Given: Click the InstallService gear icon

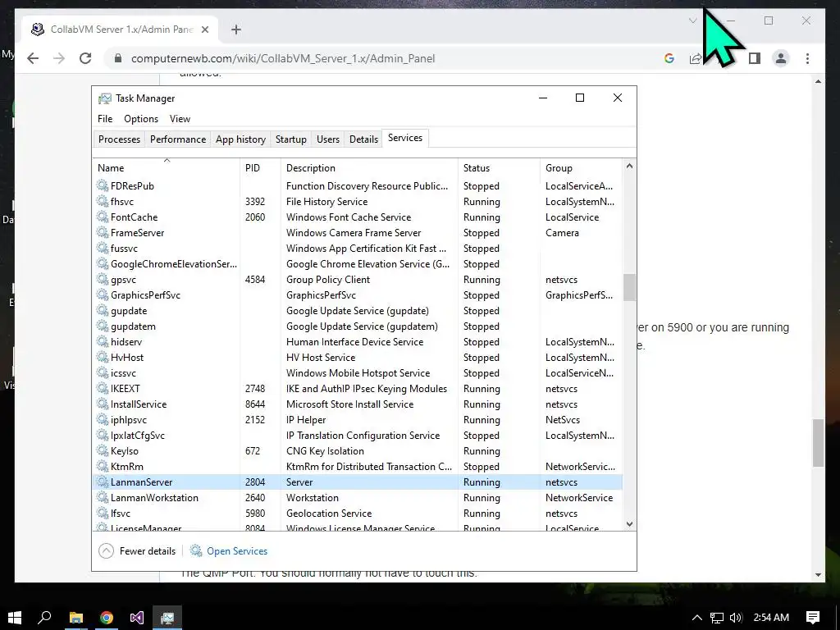Looking at the screenshot, I should [x=103, y=404].
